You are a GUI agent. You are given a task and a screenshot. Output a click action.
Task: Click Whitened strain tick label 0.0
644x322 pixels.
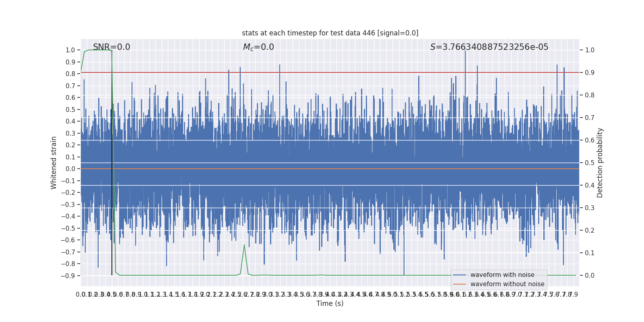click(70, 169)
